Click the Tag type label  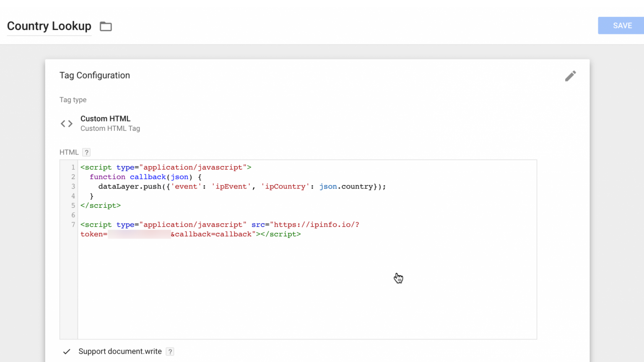click(73, 100)
